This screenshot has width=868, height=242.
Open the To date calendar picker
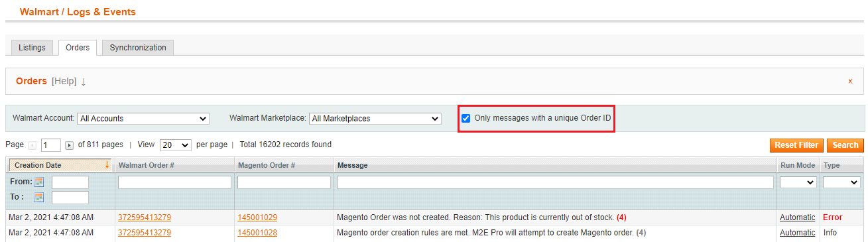[38, 198]
